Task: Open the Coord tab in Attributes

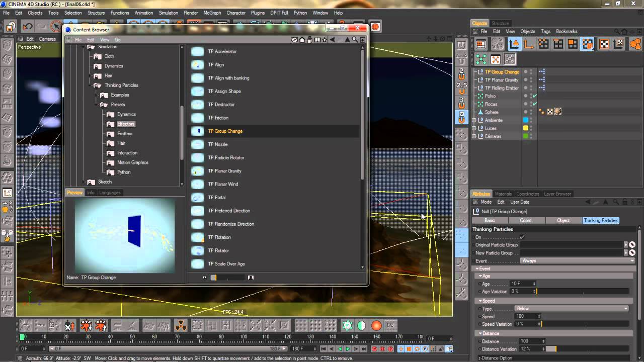Action: click(x=526, y=220)
